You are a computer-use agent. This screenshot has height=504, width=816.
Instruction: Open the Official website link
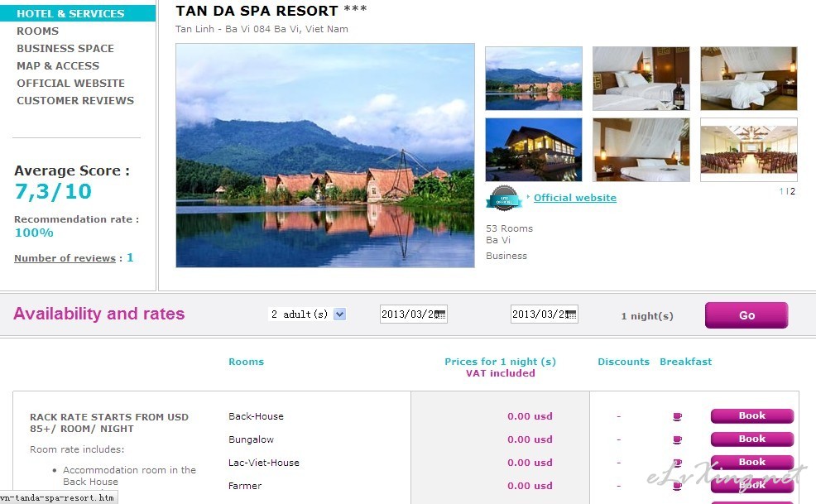tap(575, 198)
